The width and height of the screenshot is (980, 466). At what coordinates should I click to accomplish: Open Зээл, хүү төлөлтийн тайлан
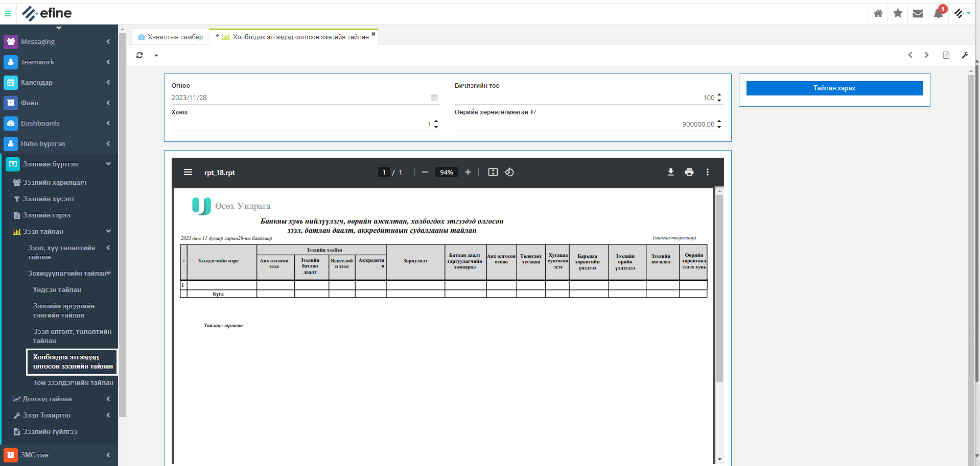61,252
